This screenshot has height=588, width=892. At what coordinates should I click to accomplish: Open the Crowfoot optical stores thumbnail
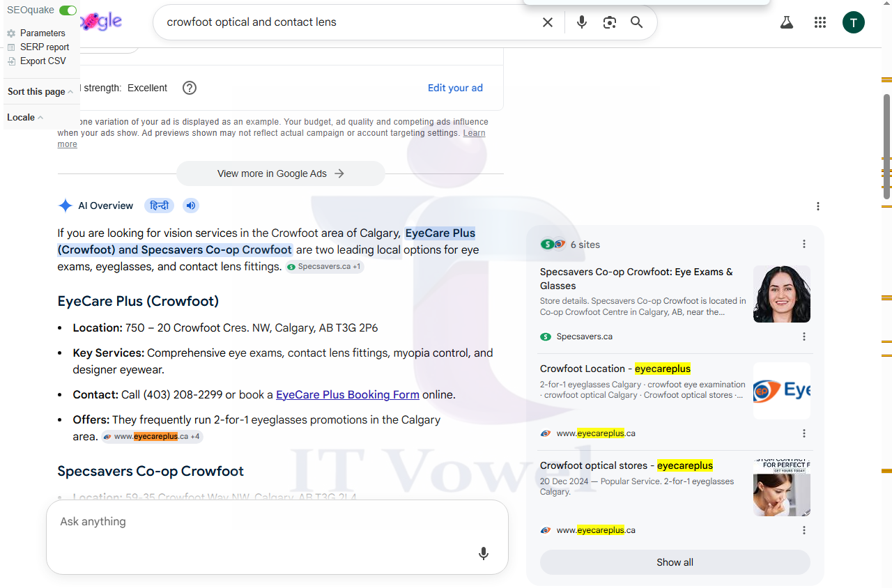(782, 488)
